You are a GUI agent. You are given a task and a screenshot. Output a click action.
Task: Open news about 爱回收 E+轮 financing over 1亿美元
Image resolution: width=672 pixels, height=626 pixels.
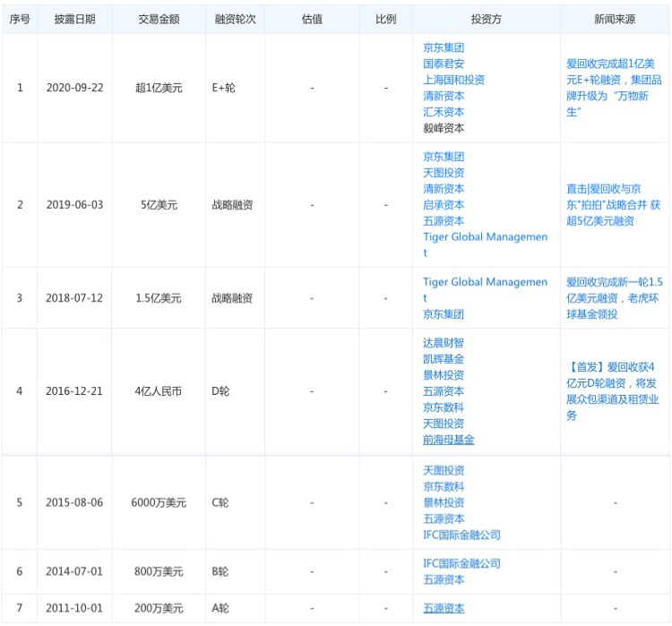(614, 88)
